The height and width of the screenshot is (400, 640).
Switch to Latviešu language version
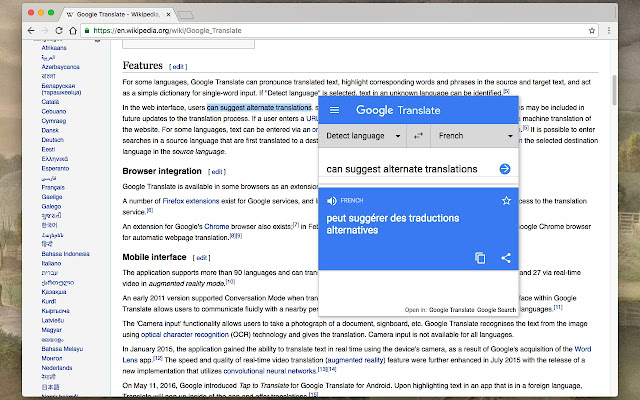(x=53, y=320)
